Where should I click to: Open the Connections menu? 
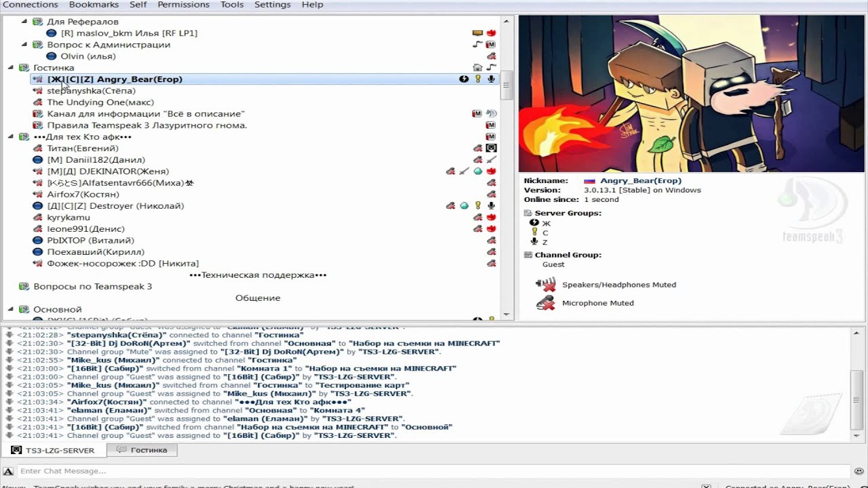(31, 5)
